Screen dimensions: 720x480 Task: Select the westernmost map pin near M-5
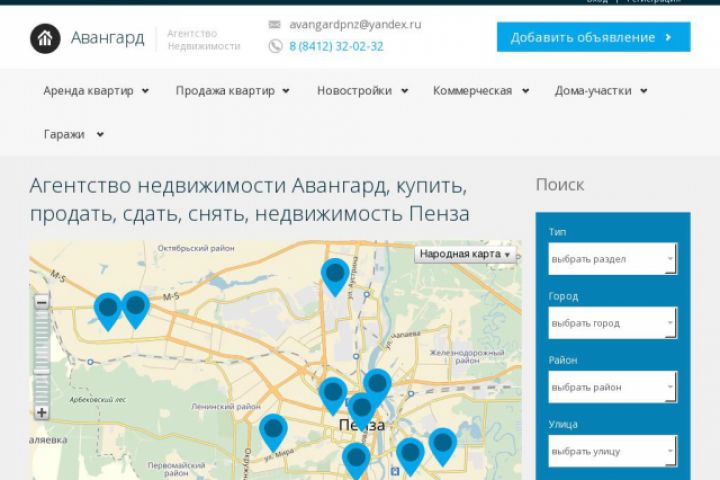point(108,312)
